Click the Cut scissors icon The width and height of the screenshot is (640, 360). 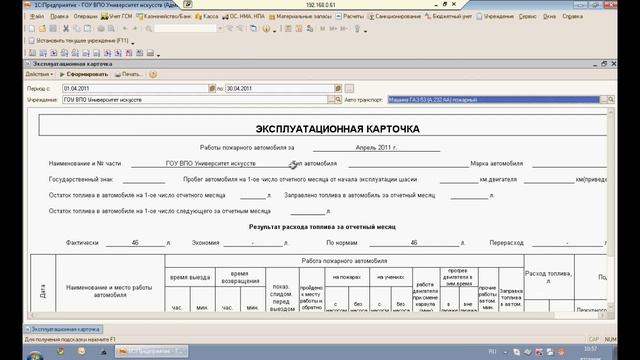click(x=66, y=29)
